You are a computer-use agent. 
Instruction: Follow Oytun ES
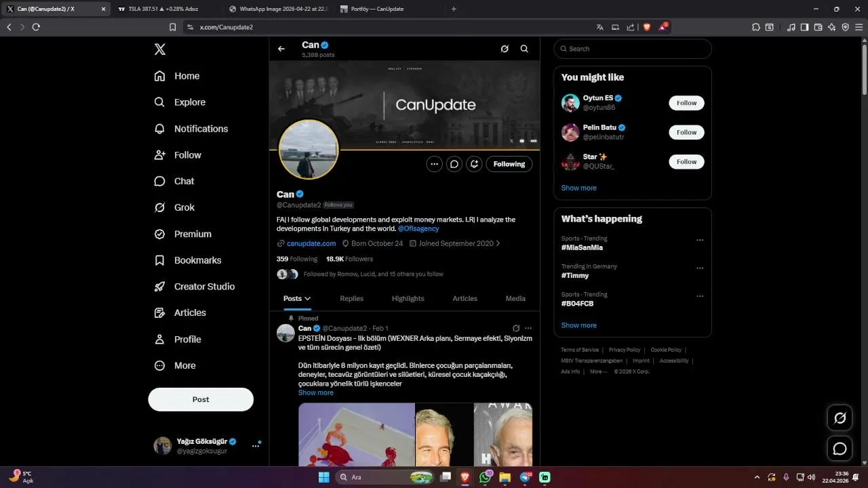coord(686,103)
